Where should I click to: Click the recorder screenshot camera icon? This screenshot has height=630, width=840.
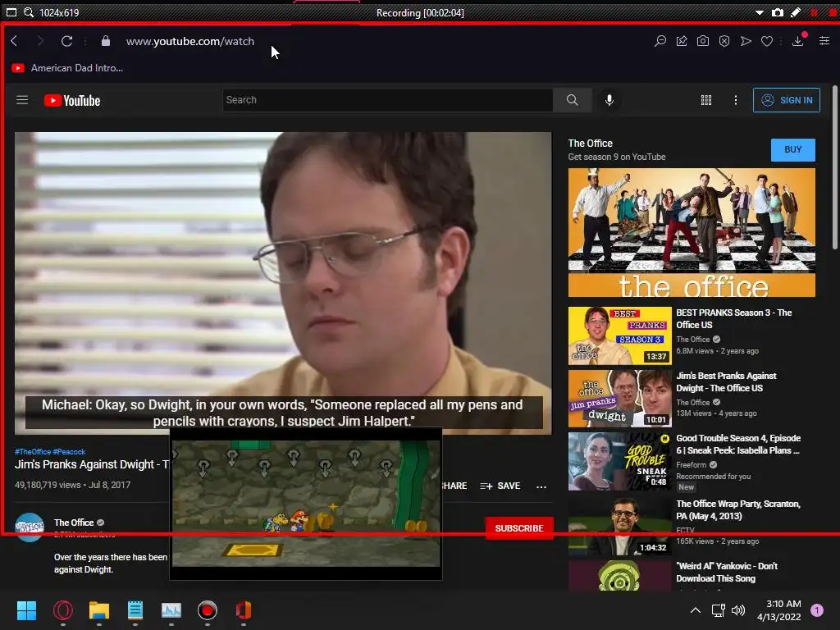[x=778, y=12]
